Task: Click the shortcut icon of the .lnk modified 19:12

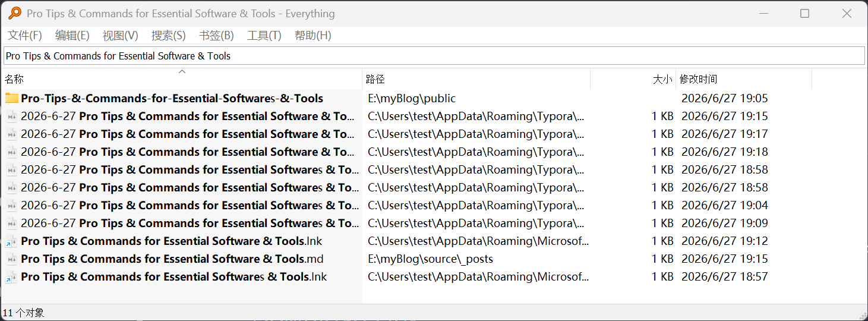Action: click(x=12, y=241)
